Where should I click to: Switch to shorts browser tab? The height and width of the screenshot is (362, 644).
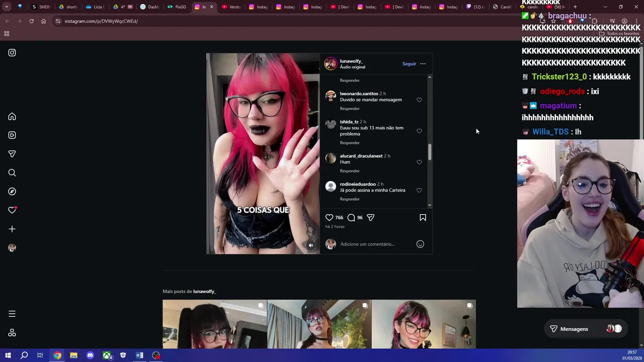[68, 7]
